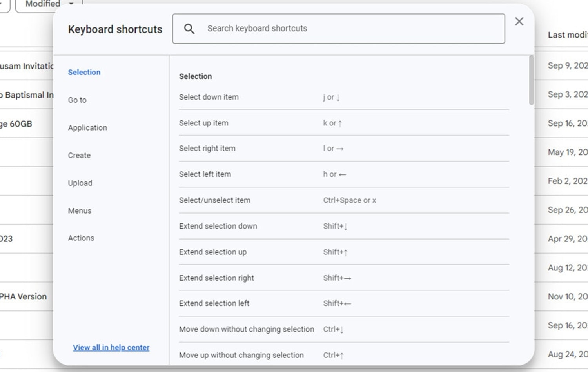Open the Create shortcuts section
Viewport: 588px width, 372px height.
click(79, 155)
